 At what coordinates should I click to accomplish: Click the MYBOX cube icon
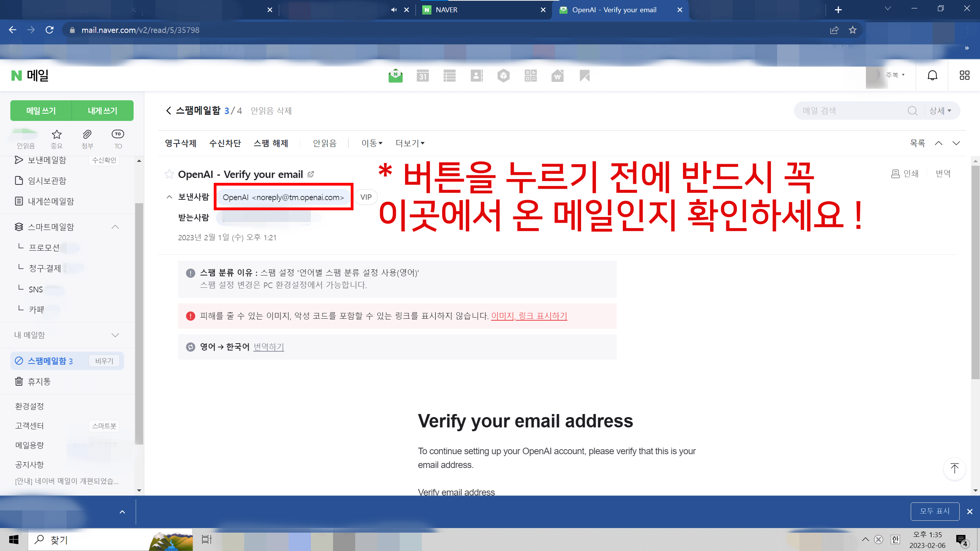pos(504,75)
